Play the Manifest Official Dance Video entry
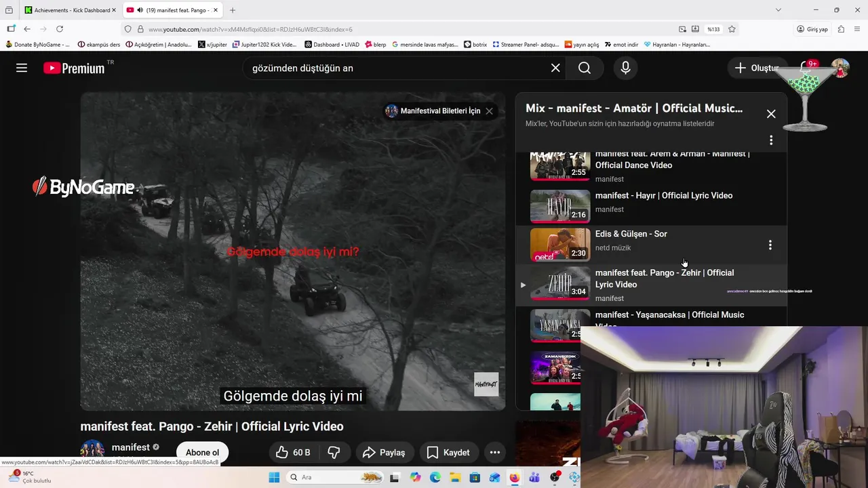 pos(672,159)
